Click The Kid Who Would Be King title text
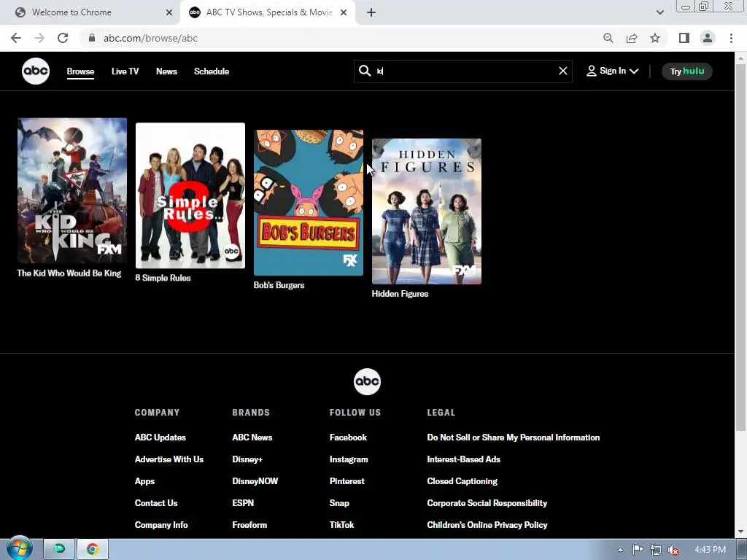 click(69, 273)
